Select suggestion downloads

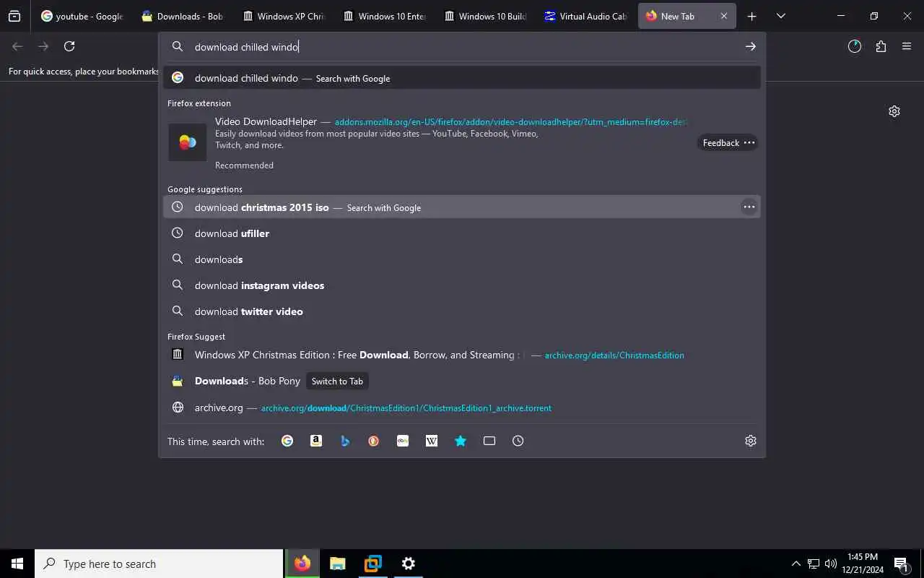click(462, 259)
